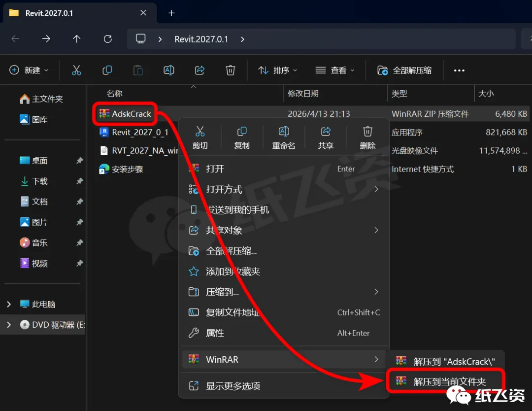Expand the DVD 驱动器 tree node

(x=9, y=325)
